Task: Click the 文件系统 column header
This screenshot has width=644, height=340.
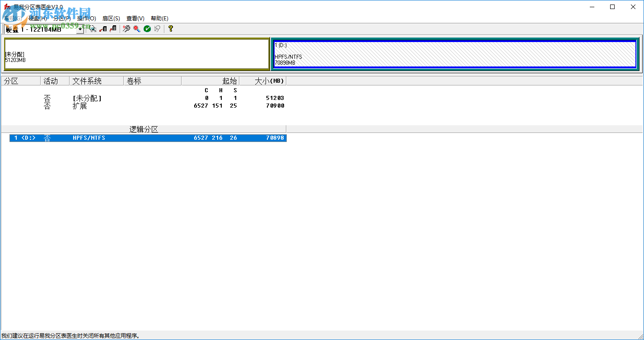Action: tap(96, 81)
